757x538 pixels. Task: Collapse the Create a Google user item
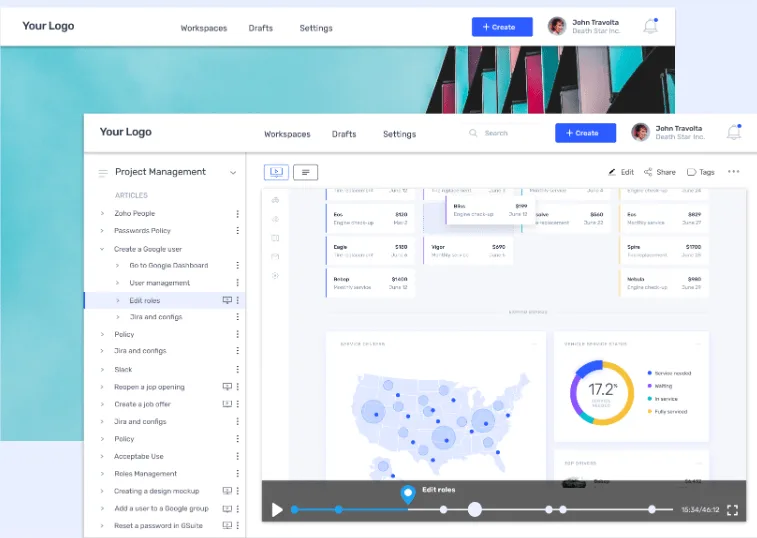tap(102, 249)
